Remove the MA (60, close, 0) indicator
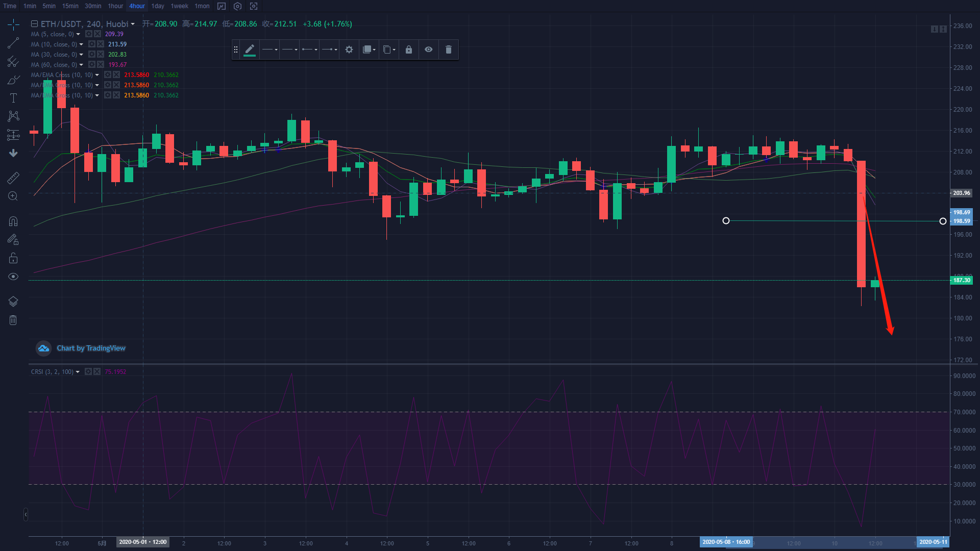The image size is (980, 551). (101, 65)
